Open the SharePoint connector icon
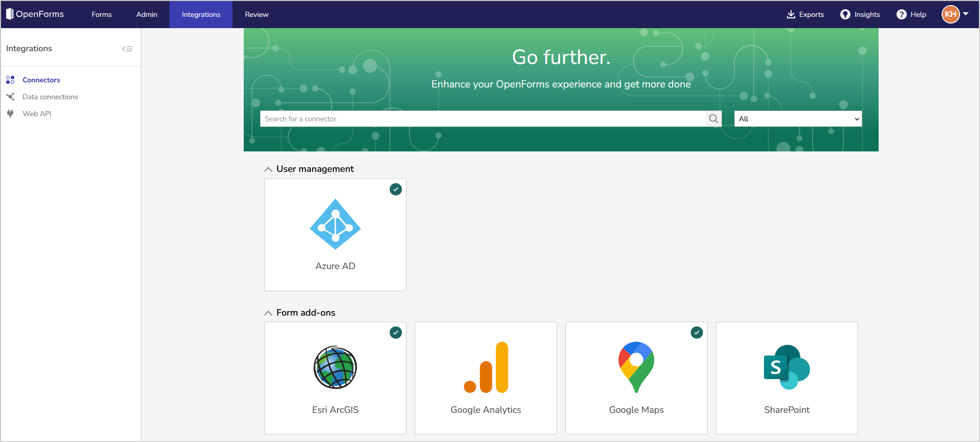The width and height of the screenshot is (980, 442). coord(787,367)
